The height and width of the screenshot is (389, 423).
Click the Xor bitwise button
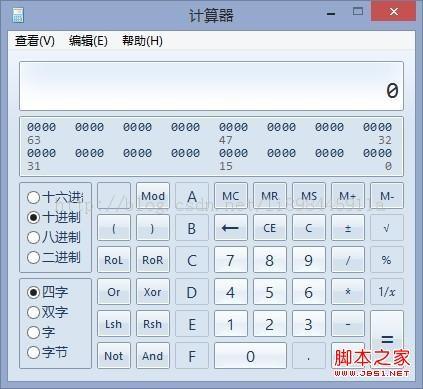click(x=153, y=292)
